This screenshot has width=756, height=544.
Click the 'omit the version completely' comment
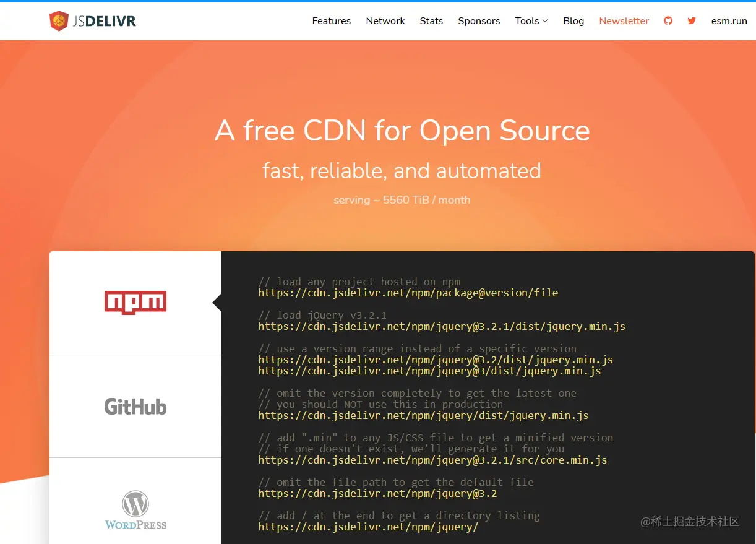[418, 393]
